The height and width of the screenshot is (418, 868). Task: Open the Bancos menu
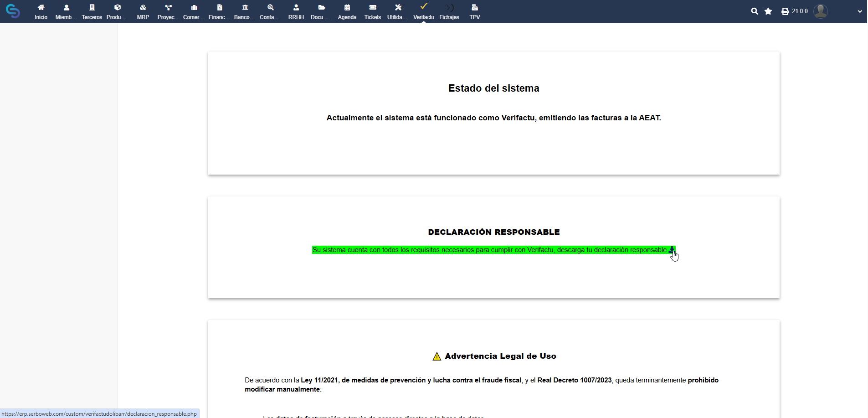[x=245, y=11]
